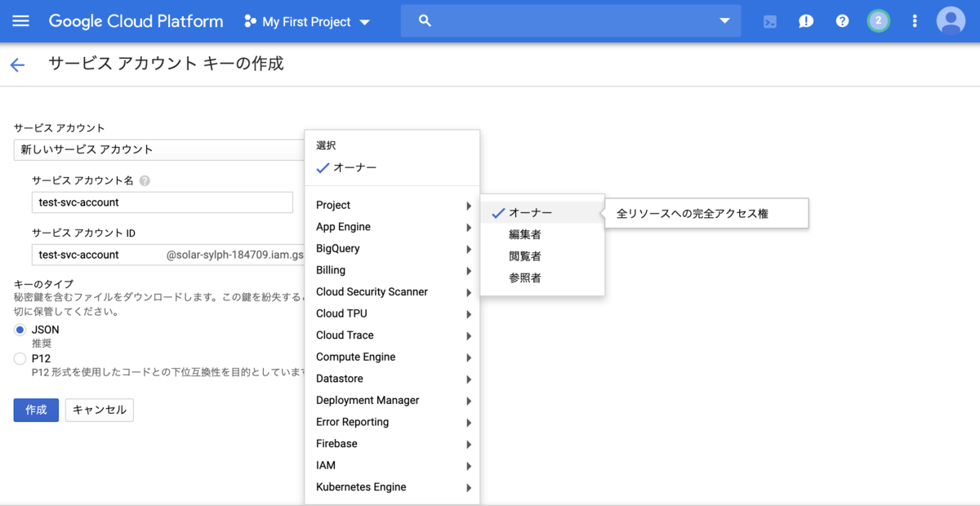Viewport: 980px width, 506px height.
Task: Focus the サービス アカウント名 input field
Action: pyautogui.click(x=163, y=202)
